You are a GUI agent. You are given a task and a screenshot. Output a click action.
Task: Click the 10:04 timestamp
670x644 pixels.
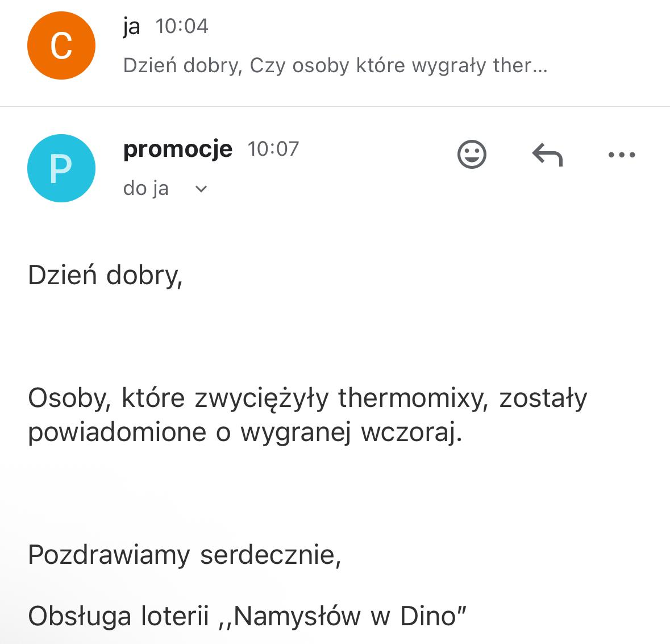pos(182,26)
